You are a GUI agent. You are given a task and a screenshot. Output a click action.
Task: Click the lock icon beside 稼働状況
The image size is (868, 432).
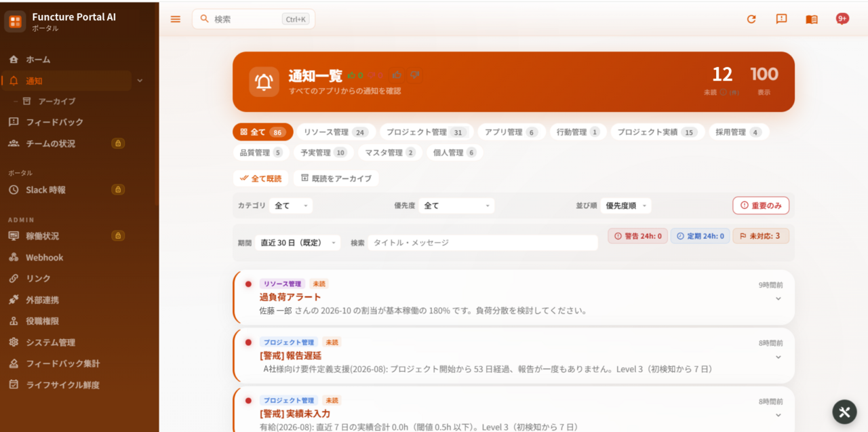118,236
